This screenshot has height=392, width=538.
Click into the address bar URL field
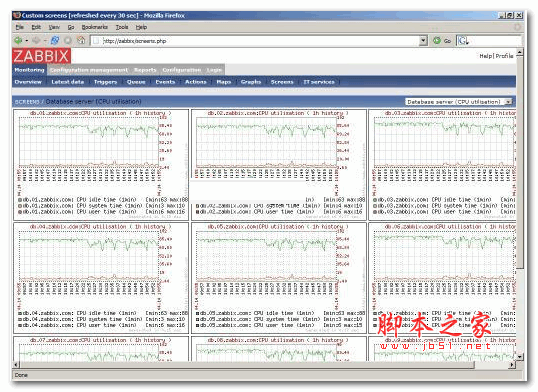tap(256, 41)
